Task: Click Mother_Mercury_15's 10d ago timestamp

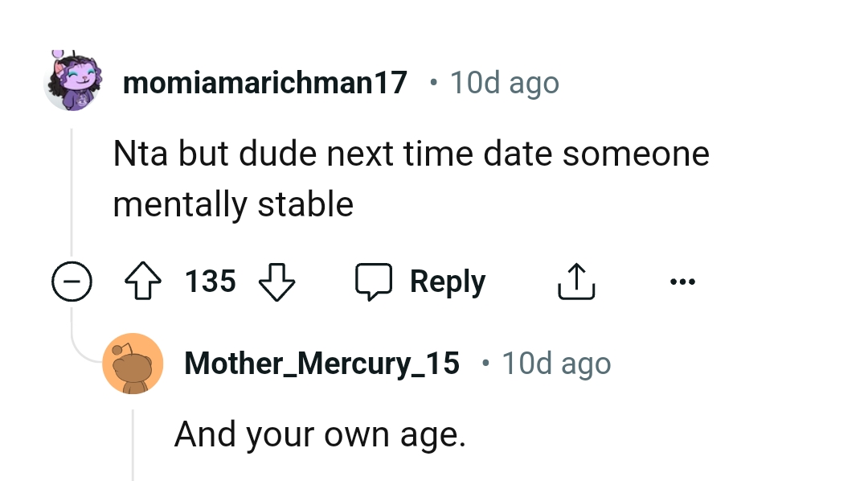Action: [556, 363]
